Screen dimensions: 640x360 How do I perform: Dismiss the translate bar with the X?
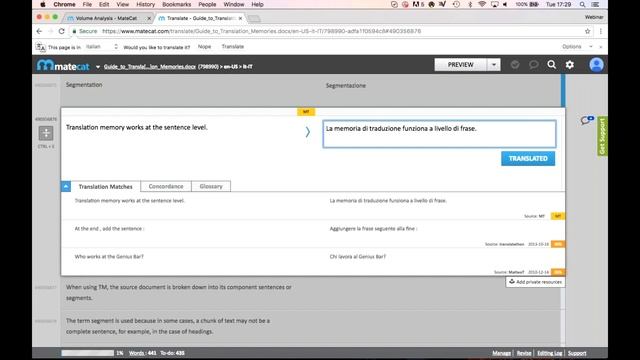point(601,47)
